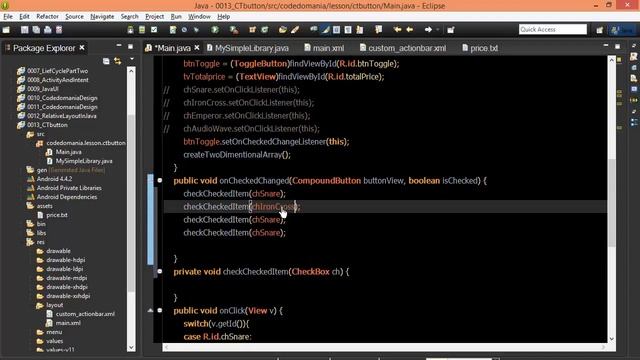Open the Refactor menu
640x360 pixels.
47,16
